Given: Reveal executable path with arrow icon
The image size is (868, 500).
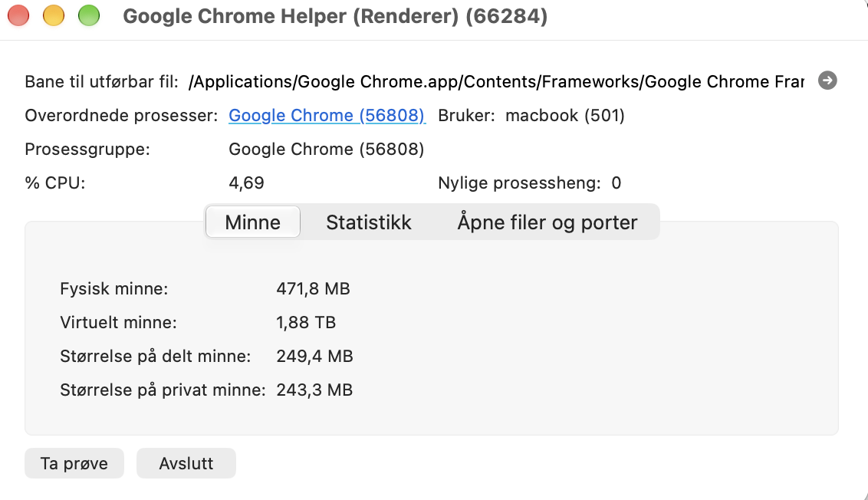Looking at the screenshot, I should [x=827, y=81].
